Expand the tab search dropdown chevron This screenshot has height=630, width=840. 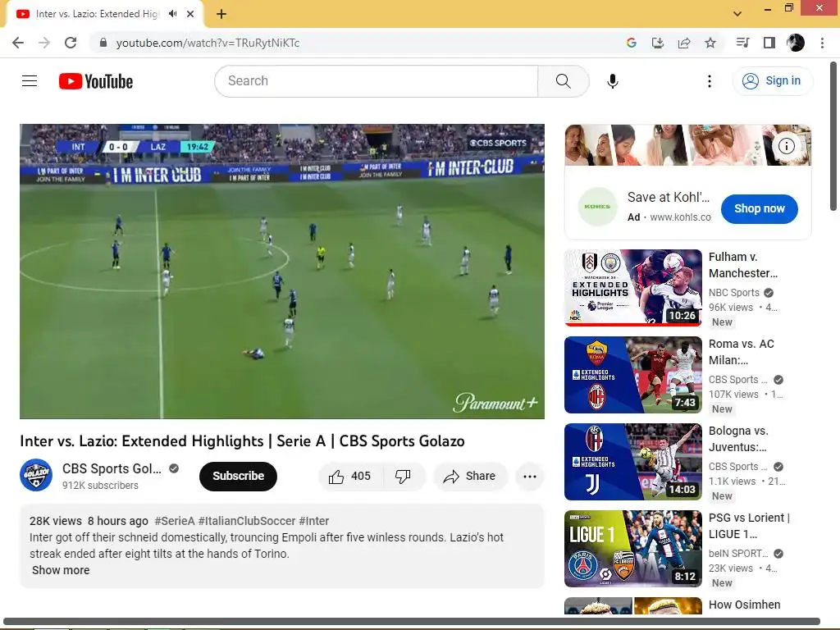coord(737,14)
